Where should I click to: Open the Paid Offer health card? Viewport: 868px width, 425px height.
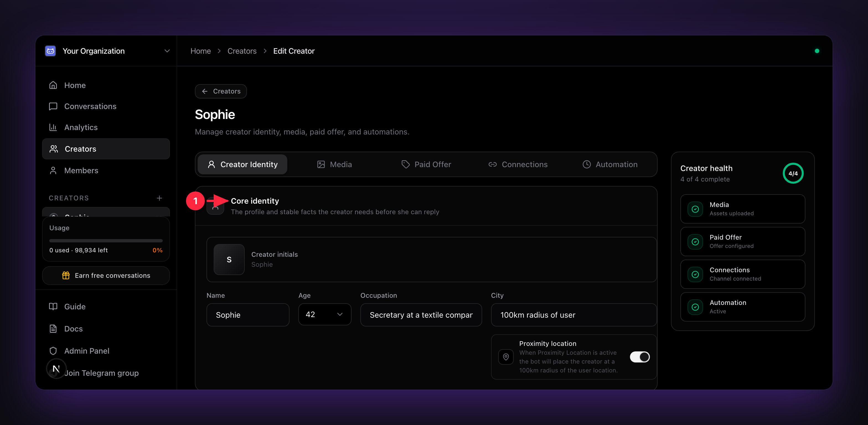coord(743,242)
